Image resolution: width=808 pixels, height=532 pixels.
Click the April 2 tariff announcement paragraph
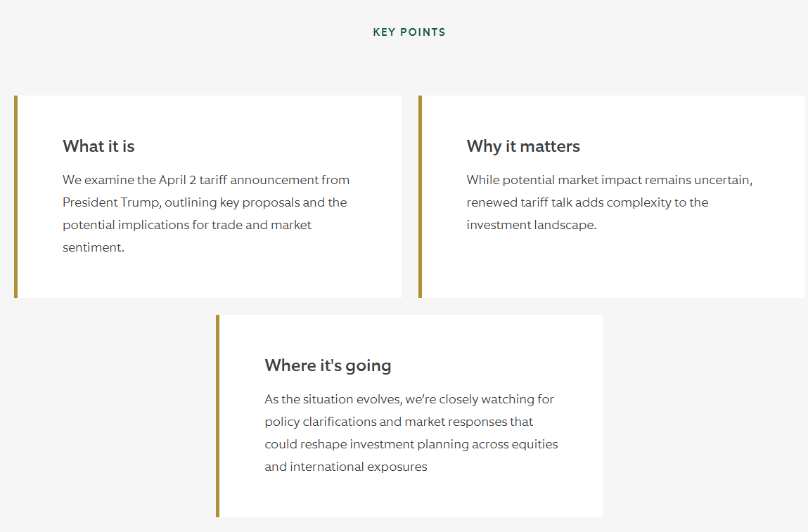206,213
